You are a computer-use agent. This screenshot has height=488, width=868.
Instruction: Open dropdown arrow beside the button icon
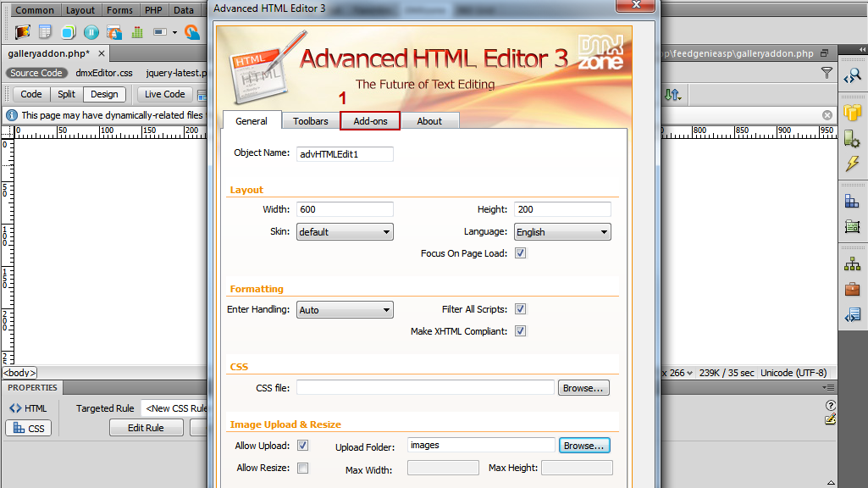(x=174, y=33)
